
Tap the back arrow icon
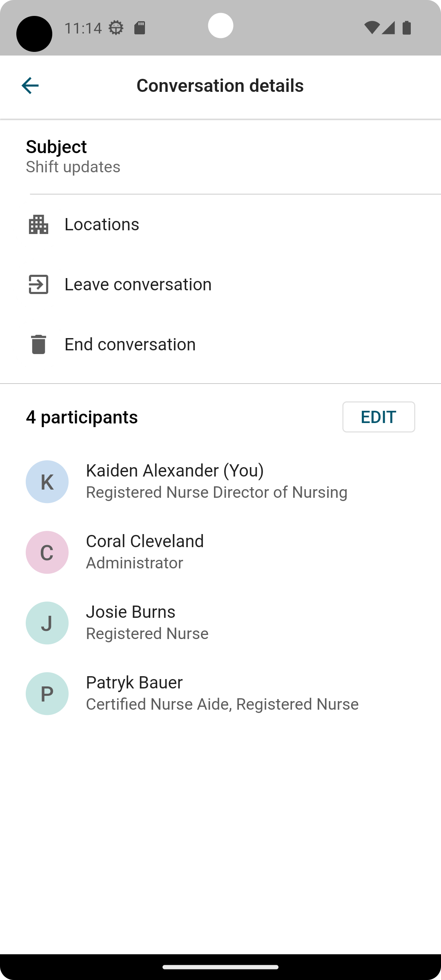(30, 86)
